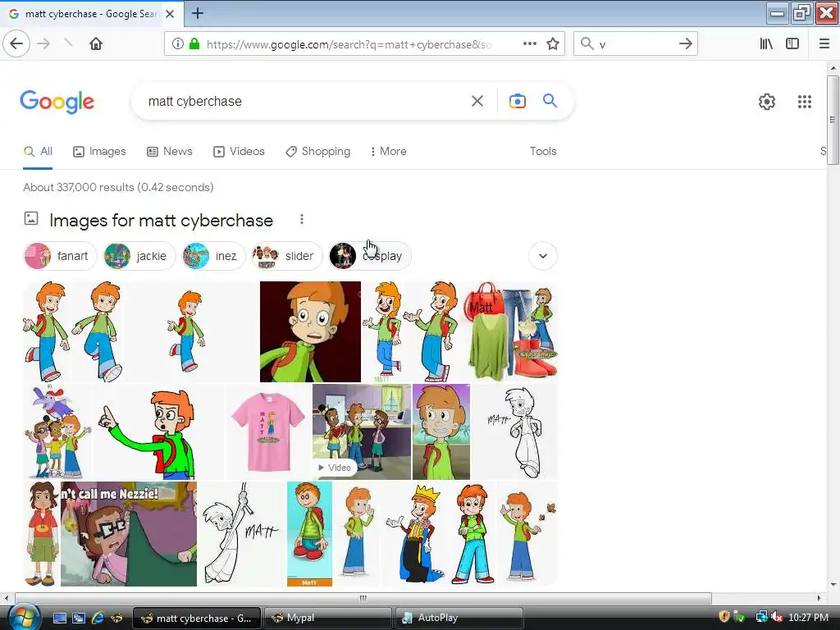Select the matt cyberchase browser tab
Viewport: 840px width, 630px height.
(92, 14)
